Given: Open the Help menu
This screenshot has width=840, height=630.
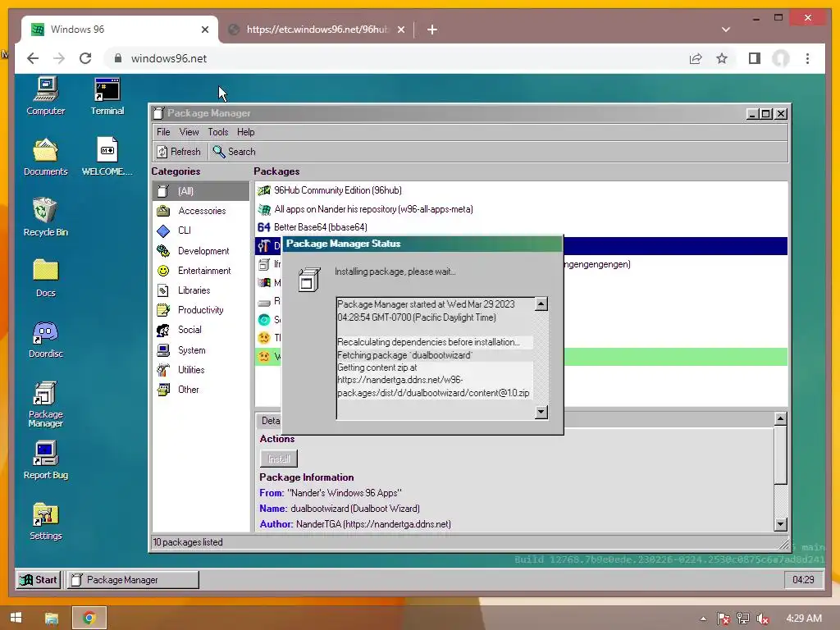Looking at the screenshot, I should click(246, 132).
